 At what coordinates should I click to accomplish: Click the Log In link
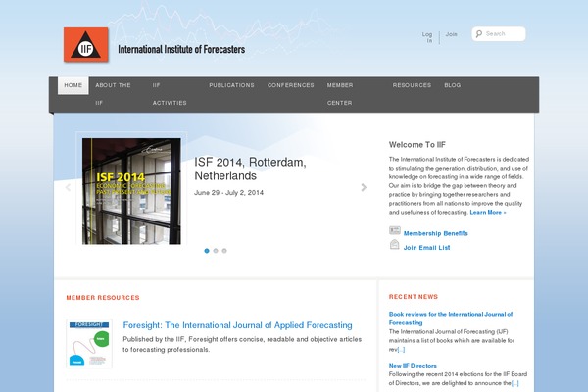427,37
